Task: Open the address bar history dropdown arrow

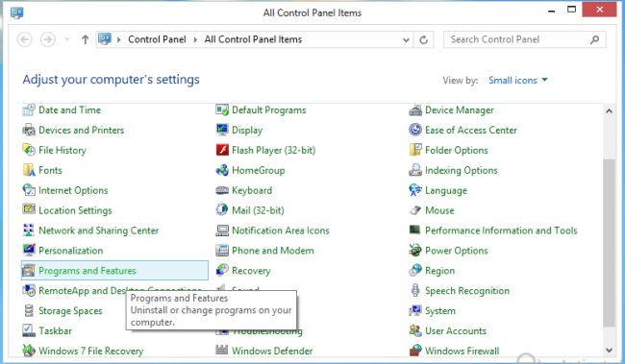Action: click(x=406, y=39)
